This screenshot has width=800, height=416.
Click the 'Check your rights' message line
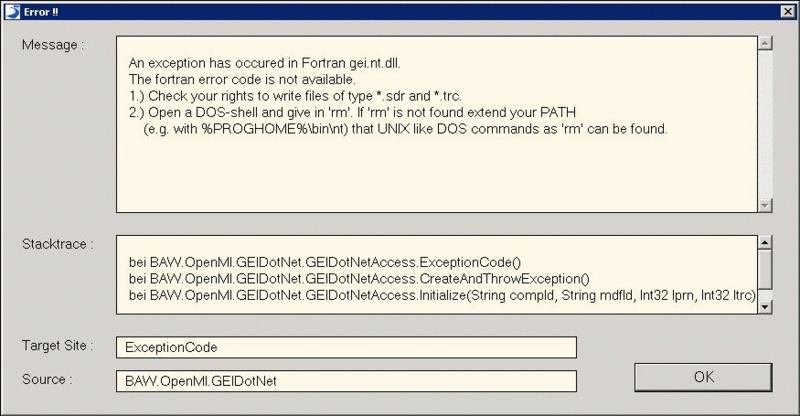[295, 96]
